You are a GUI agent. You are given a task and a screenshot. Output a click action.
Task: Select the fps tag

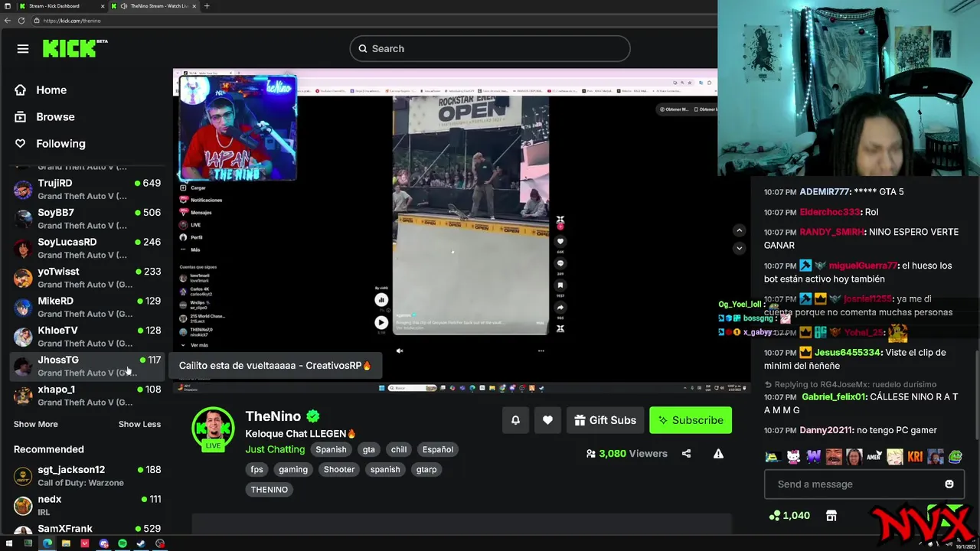(256, 469)
